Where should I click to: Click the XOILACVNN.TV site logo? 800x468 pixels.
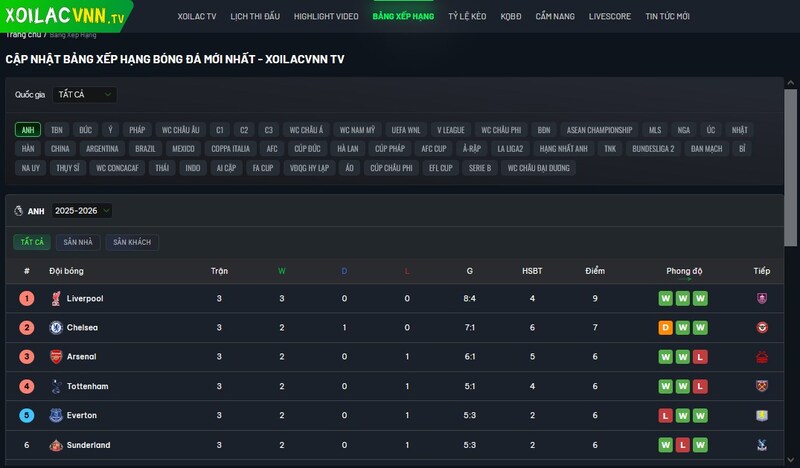[66, 17]
